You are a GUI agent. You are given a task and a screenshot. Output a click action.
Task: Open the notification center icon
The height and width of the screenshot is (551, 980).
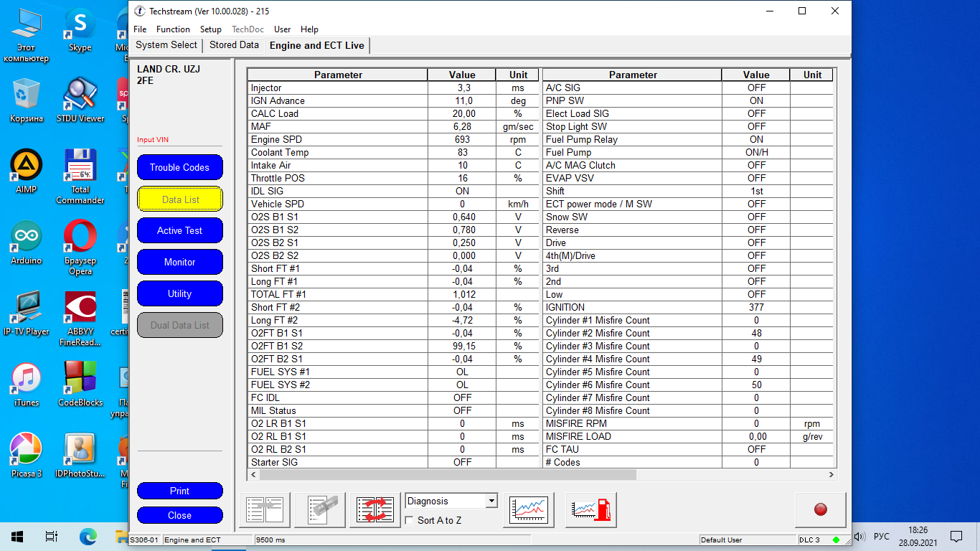[x=956, y=536]
